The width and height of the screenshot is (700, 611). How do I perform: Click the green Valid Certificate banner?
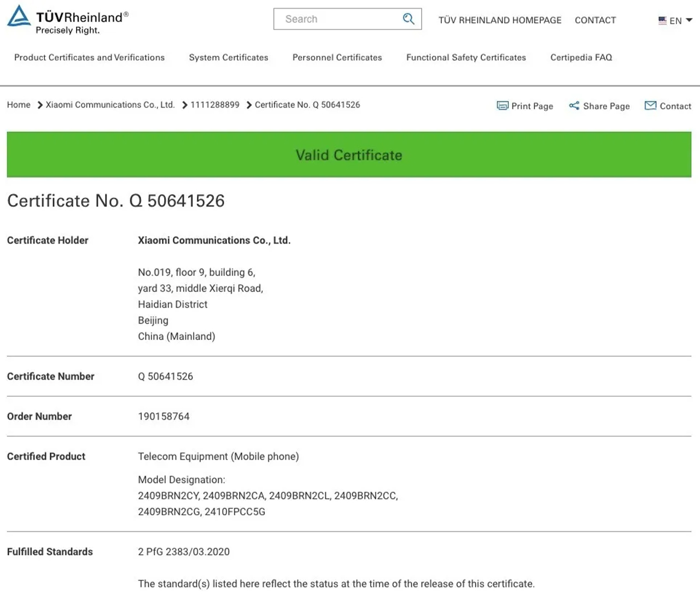tap(349, 155)
